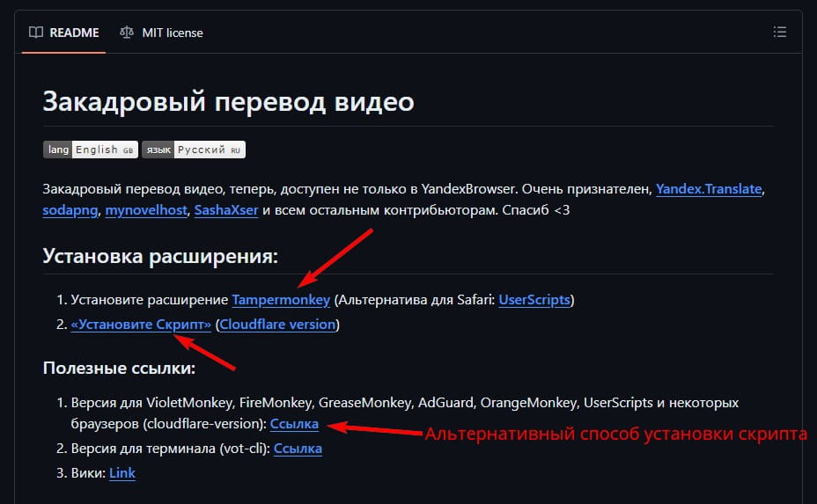Open Ссылка link for vot-cli terminal version
This screenshot has height=504, width=817.
pos(298,448)
